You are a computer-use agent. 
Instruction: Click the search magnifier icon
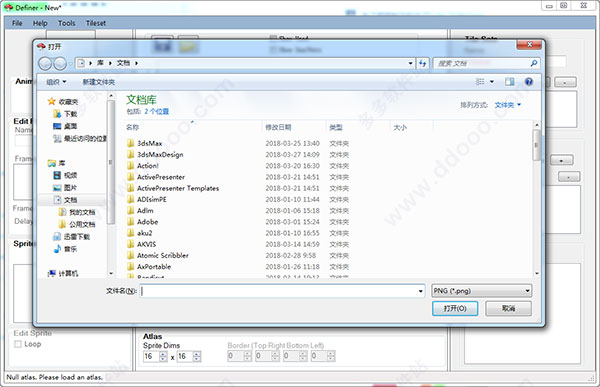point(534,63)
